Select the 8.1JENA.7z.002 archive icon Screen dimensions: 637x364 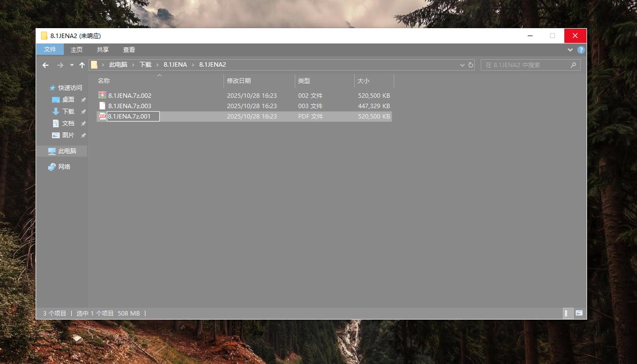point(102,95)
